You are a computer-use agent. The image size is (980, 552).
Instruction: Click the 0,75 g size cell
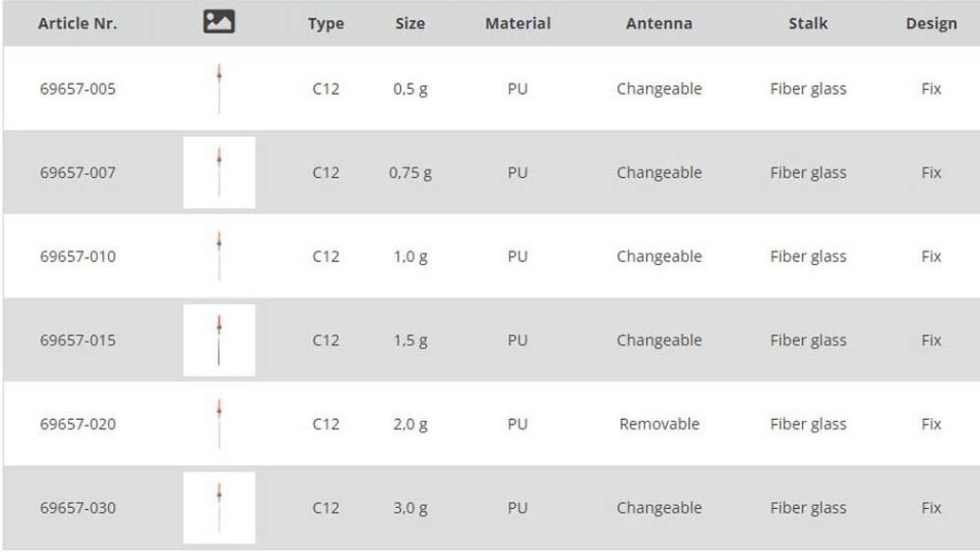coord(410,173)
